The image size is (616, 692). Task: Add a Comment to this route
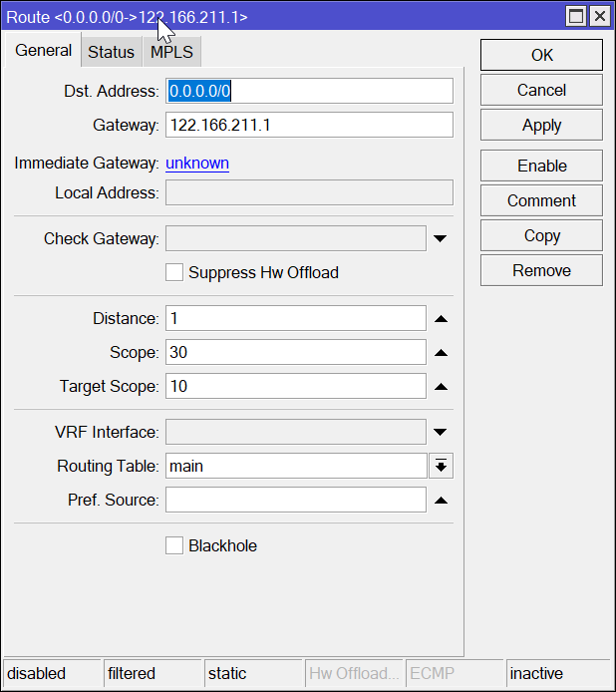pos(541,200)
